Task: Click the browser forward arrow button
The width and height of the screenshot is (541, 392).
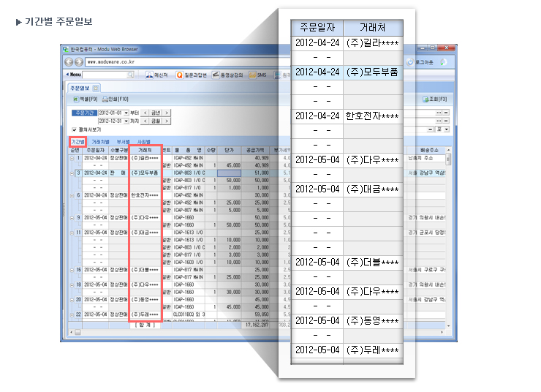Action: click(x=78, y=62)
